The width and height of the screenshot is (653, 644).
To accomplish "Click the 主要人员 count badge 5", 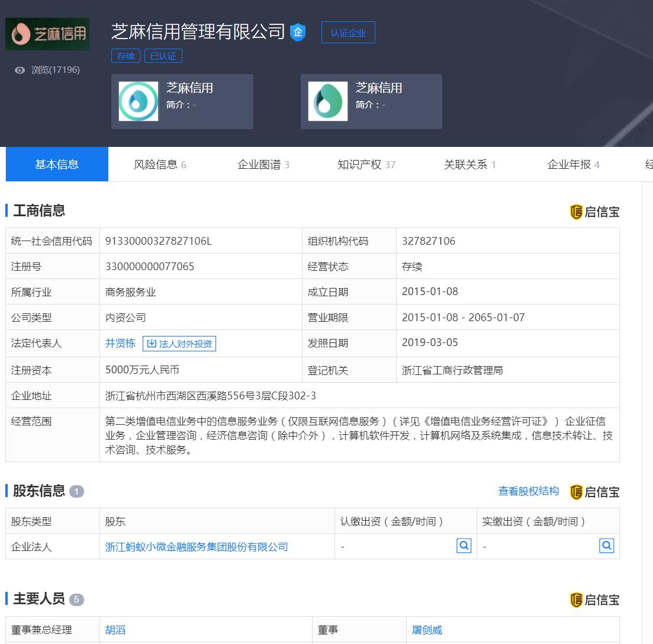I will coord(76,600).
